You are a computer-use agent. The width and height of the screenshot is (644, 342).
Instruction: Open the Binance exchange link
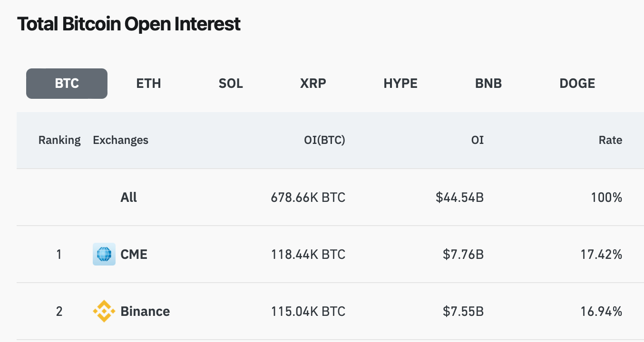point(145,311)
